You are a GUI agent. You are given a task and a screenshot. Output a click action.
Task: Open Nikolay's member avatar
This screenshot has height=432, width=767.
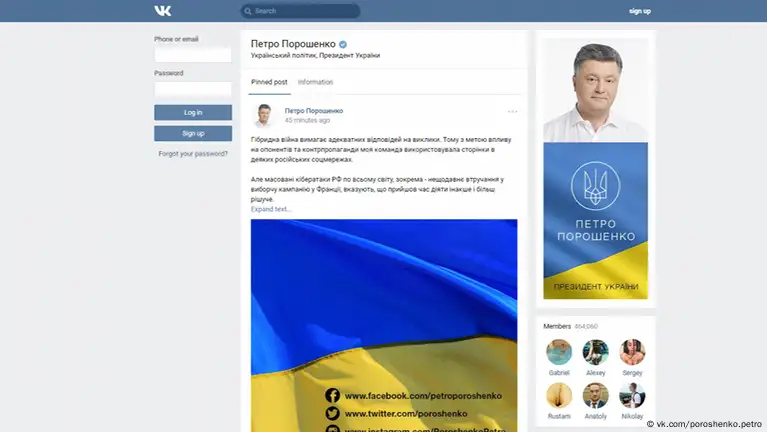click(632, 395)
